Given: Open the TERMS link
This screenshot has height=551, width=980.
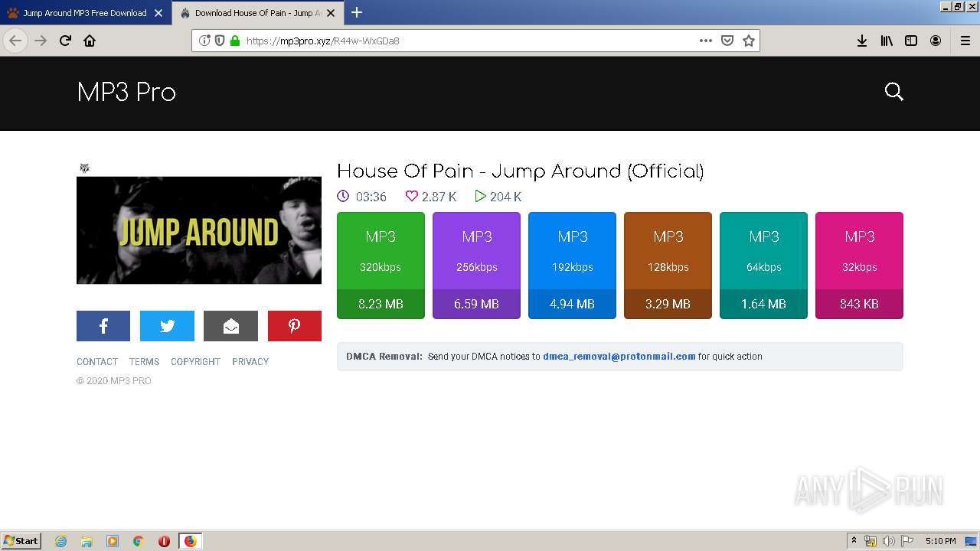Looking at the screenshot, I should pos(144,362).
